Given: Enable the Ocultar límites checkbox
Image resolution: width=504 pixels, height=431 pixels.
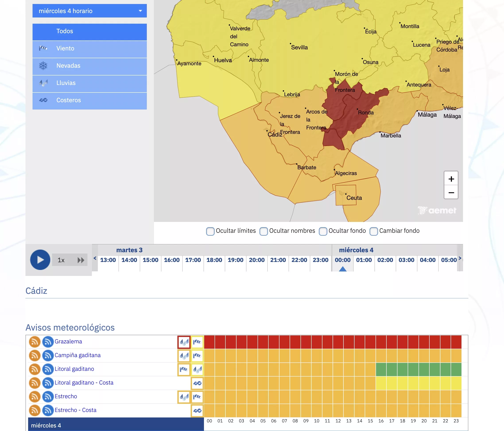Looking at the screenshot, I should coord(210,231).
